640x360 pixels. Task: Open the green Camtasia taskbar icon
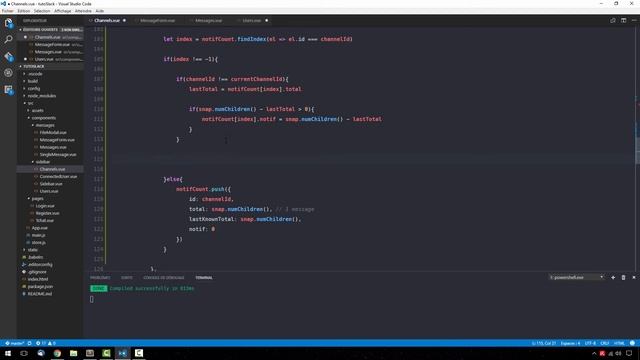pos(106,353)
